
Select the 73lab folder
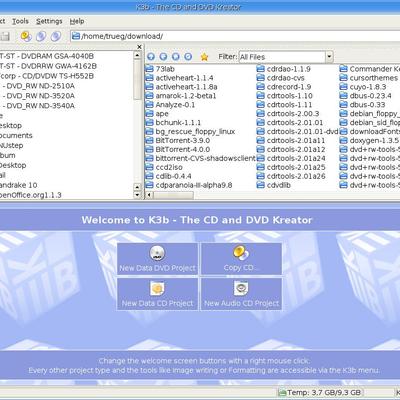coord(160,69)
